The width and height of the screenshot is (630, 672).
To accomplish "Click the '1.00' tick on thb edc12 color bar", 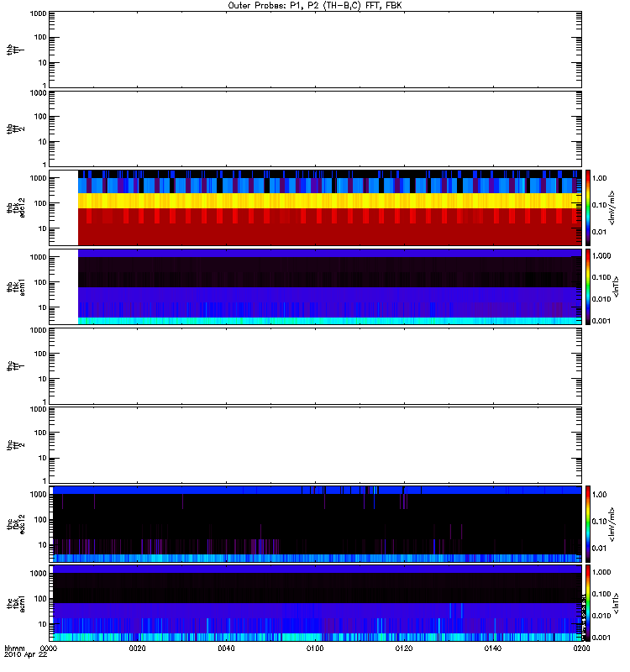I will (x=600, y=178).
